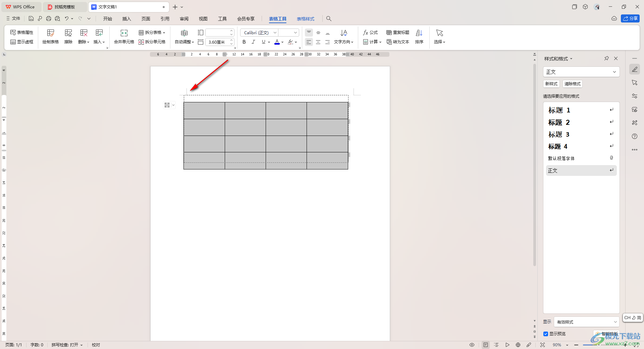
Task: Open the 有效样式 display filter dropdown
Action: coord(587,322)
